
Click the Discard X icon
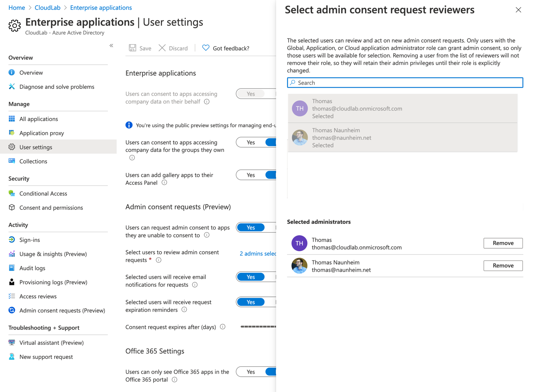162,48
